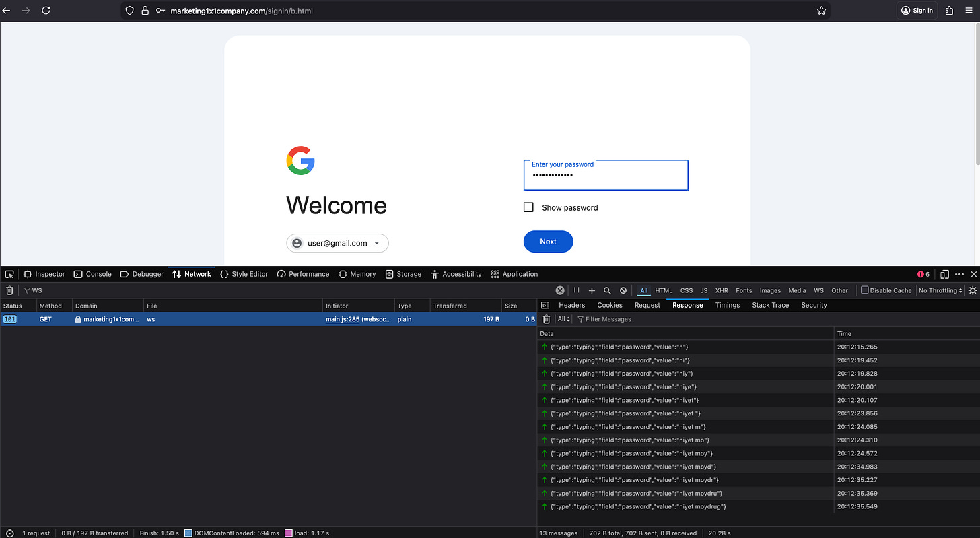Click the error count badge showing 6
This screenshot has height=538, width=980.
[x=923, y=274]
